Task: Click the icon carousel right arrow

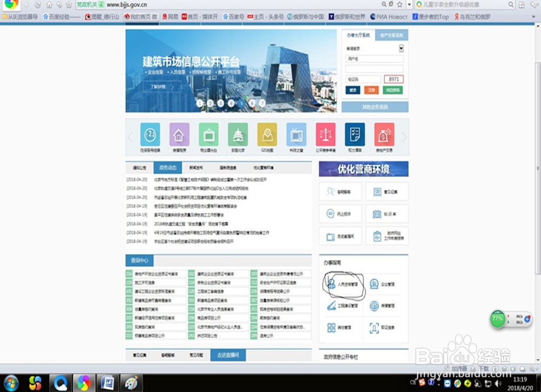Action: [404, 137]
